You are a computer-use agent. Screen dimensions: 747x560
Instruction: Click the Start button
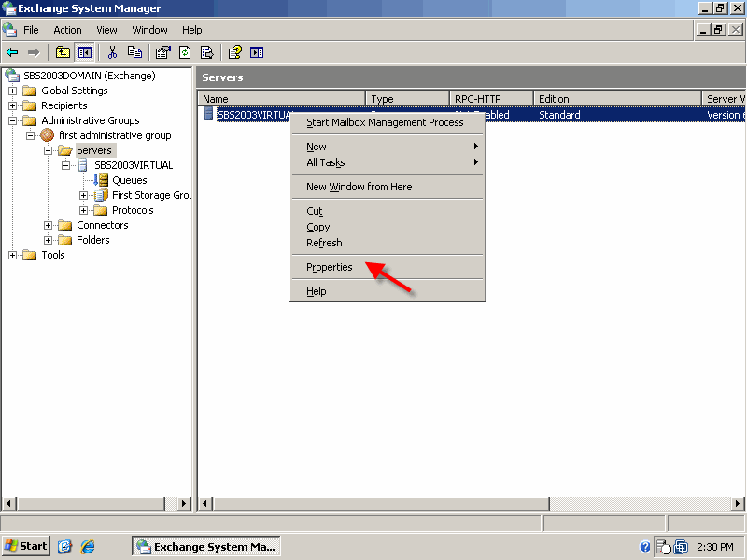[x=26, y=546]
